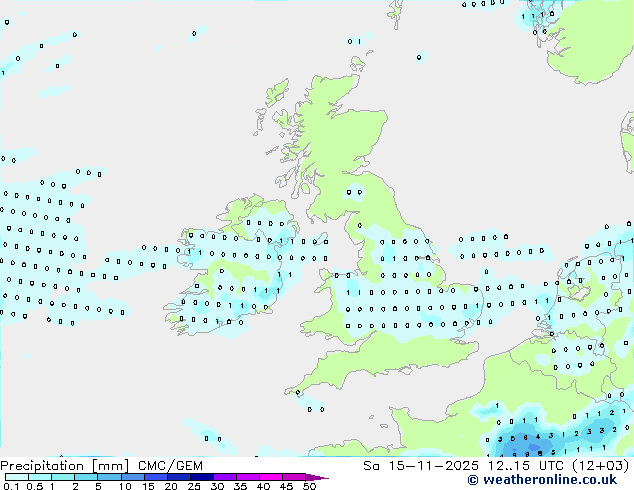Pick the 1–2 mm legend swatch
Viewport: 634px width, 490px height.
point(63,477)
